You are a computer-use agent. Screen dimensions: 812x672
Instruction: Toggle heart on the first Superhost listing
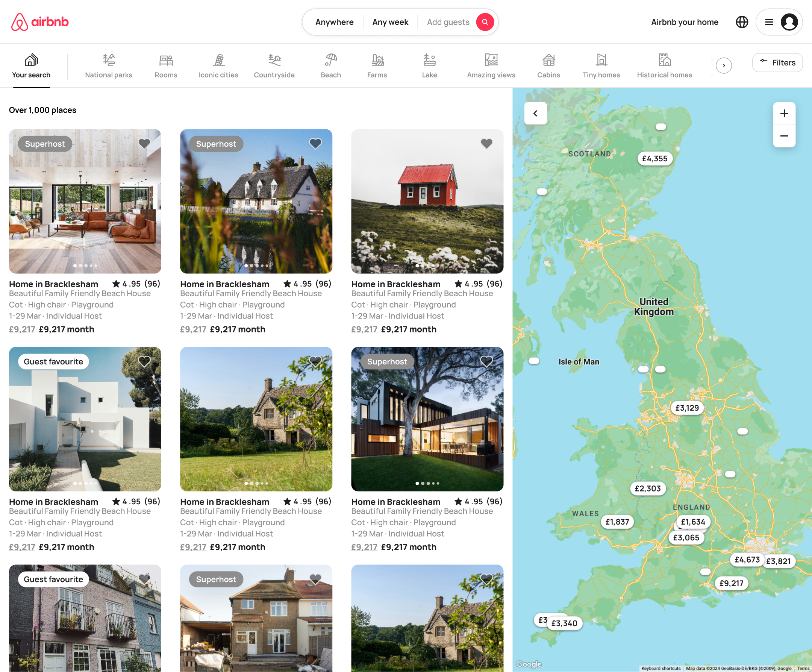[x=144, y=144]
